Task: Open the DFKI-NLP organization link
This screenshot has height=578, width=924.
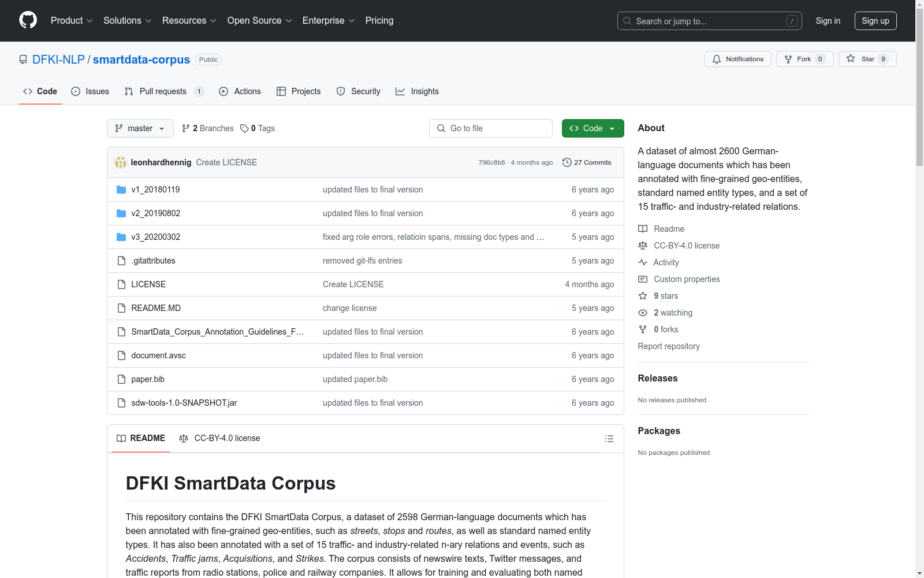Action: 58,60
